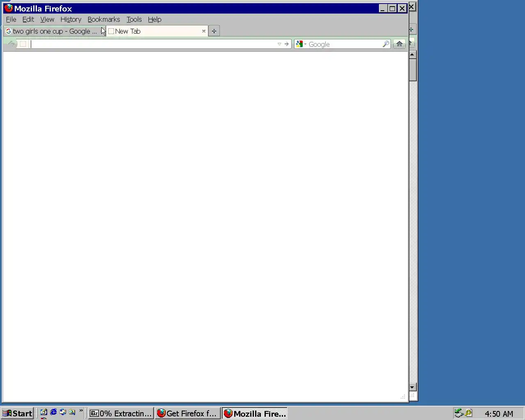Screen dimensions: 525x420
Task: Open the address bar history dropdown
Action: click(279, 44)
